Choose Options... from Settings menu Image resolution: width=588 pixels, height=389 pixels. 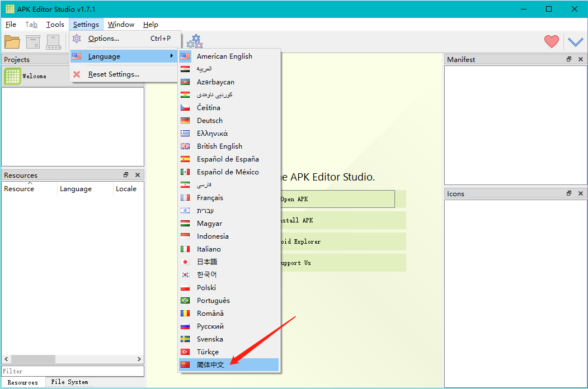(124, 38)
